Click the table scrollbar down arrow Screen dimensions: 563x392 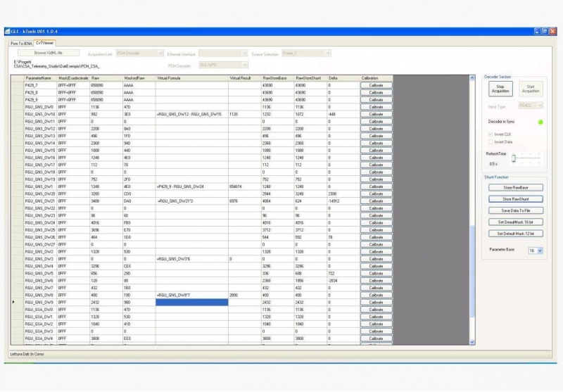472,341
